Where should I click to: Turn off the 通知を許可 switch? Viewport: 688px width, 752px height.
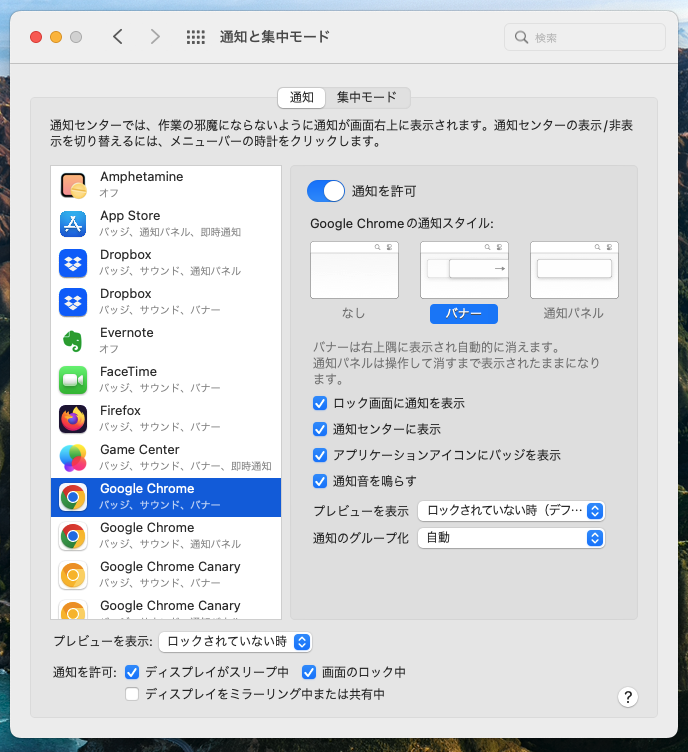[325, 191]
